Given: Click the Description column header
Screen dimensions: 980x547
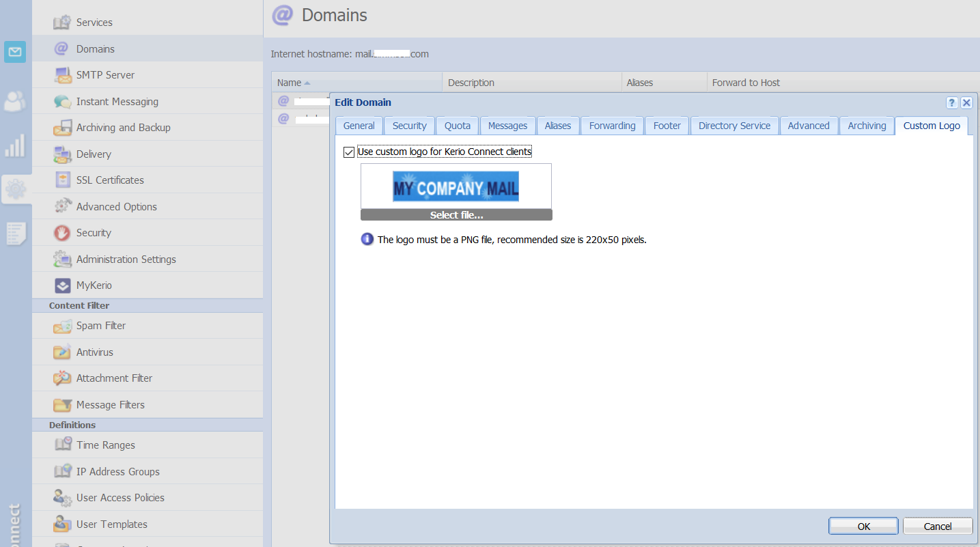Looking at the screenshot, I should 532,83.
